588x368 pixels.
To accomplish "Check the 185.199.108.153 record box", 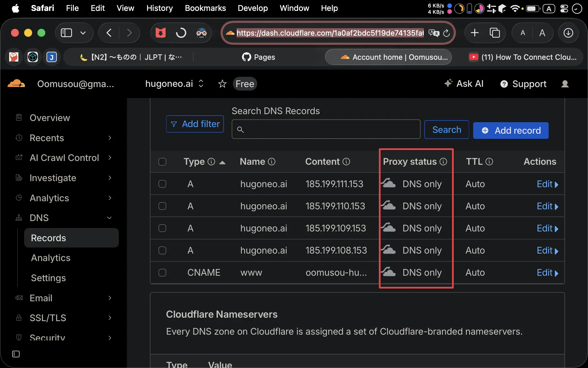I will tap(162, 250).
